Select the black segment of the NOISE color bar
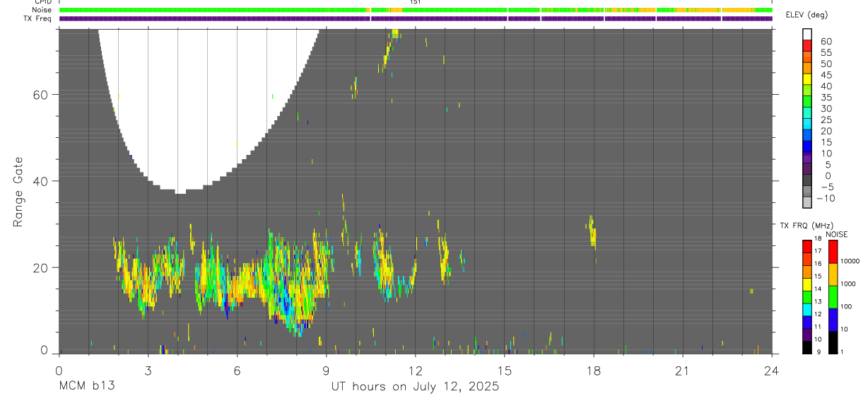Image resolution: width=868 pixels, height=401 pixels. point(833,342)
